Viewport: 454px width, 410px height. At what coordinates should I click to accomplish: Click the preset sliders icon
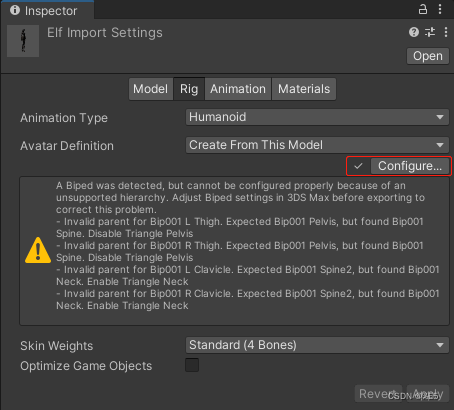[430, 32]
